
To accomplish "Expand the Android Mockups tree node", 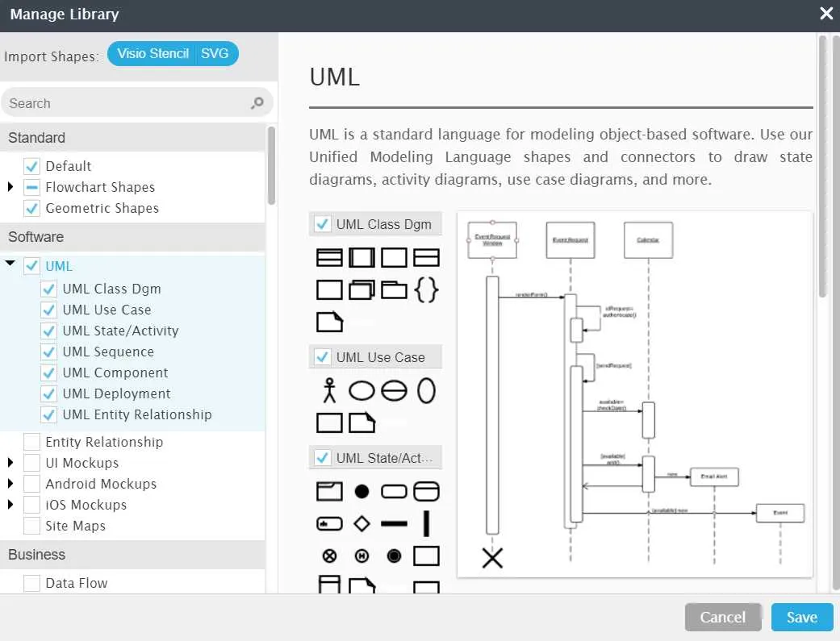I will (x=10, y=484).
